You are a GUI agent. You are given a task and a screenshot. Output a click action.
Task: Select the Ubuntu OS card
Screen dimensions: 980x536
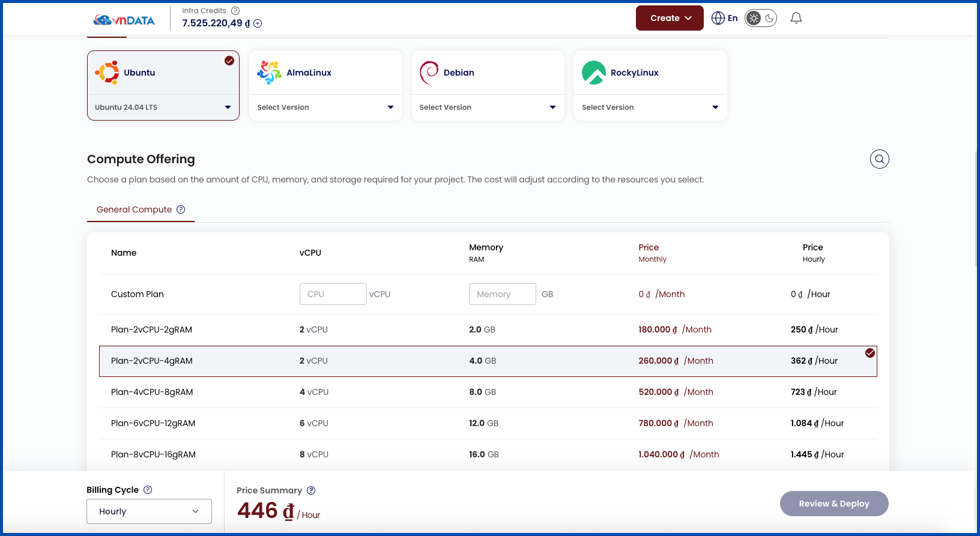click(x=163, y=73)
